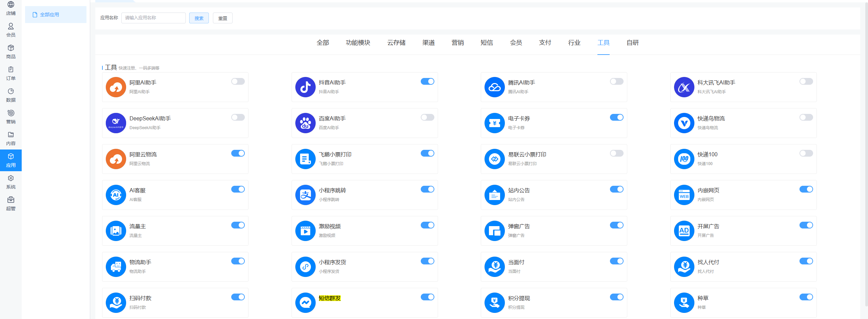
Task: Enable the 腾讯AI助手 switch
Action: click(617, 81)
